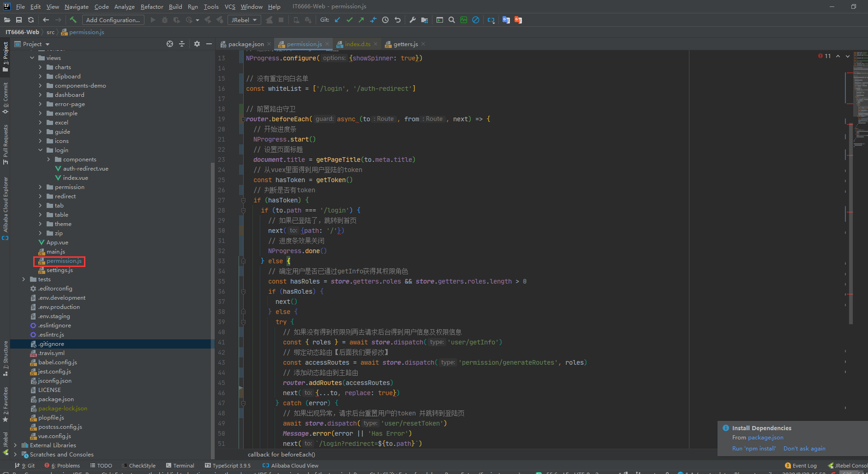Toggle the 7: Structure tool window
Screen dimensions: 868x474
(5, 358)
